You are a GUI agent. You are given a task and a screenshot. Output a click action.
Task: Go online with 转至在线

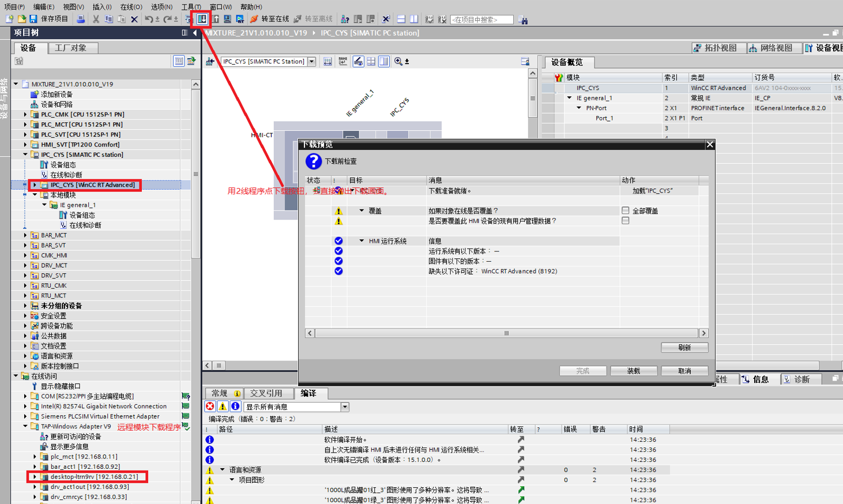[269, 19]
